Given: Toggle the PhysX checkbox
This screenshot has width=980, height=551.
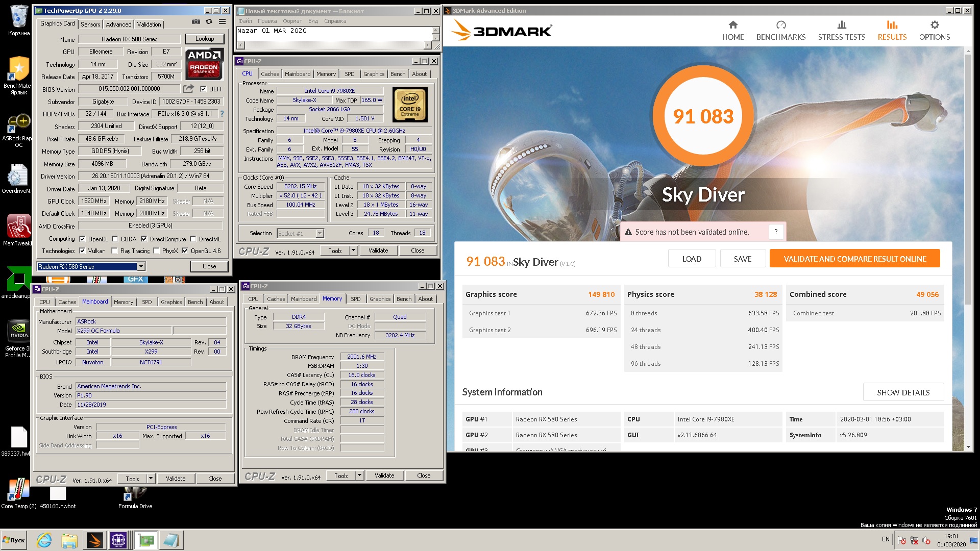Looking at the screenshot, I should click(156, 251).
